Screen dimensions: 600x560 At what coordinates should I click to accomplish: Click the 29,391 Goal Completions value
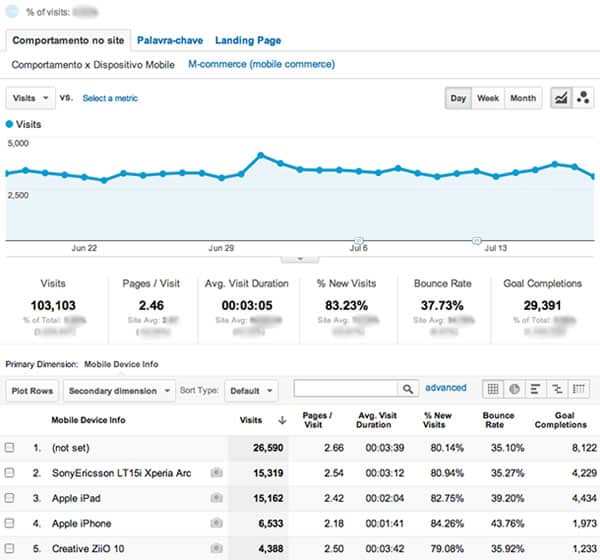click(542, 305)
